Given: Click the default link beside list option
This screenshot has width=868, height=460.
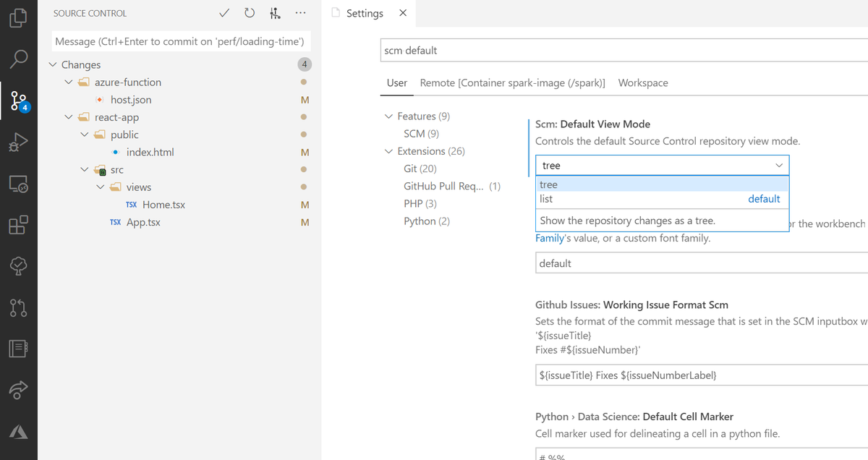Looking at the screenshot, I should pos(764,198).
